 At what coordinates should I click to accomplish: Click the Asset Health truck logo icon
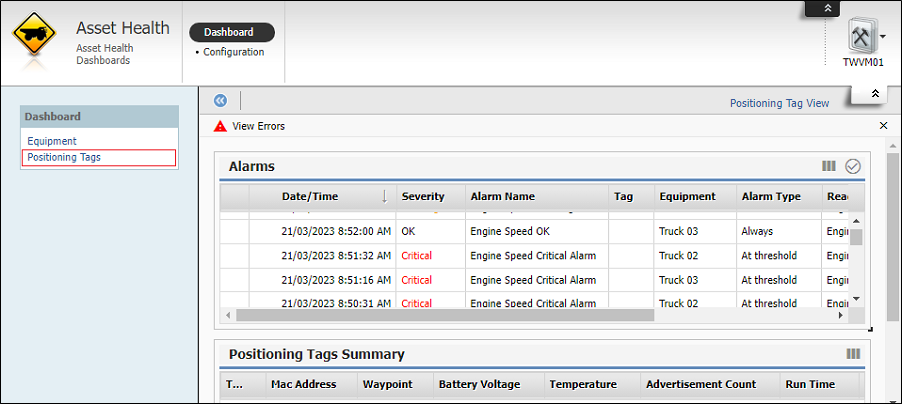33,34
